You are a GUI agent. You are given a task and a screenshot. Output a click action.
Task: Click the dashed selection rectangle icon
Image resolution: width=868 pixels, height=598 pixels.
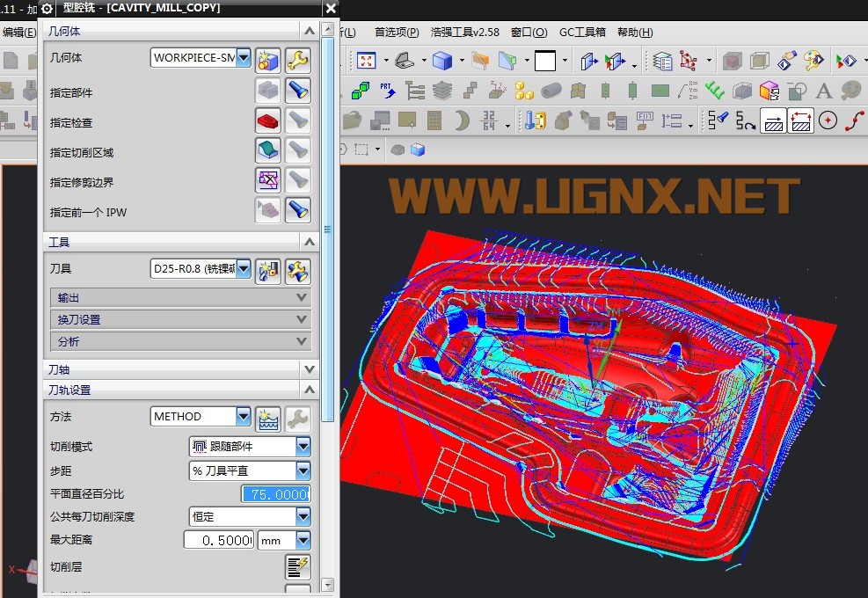tap(361, 149)
